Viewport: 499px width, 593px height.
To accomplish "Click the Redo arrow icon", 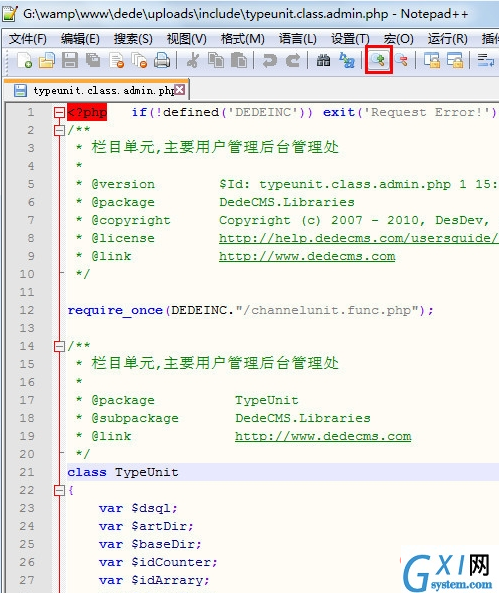I will click(x=293, y=61).
